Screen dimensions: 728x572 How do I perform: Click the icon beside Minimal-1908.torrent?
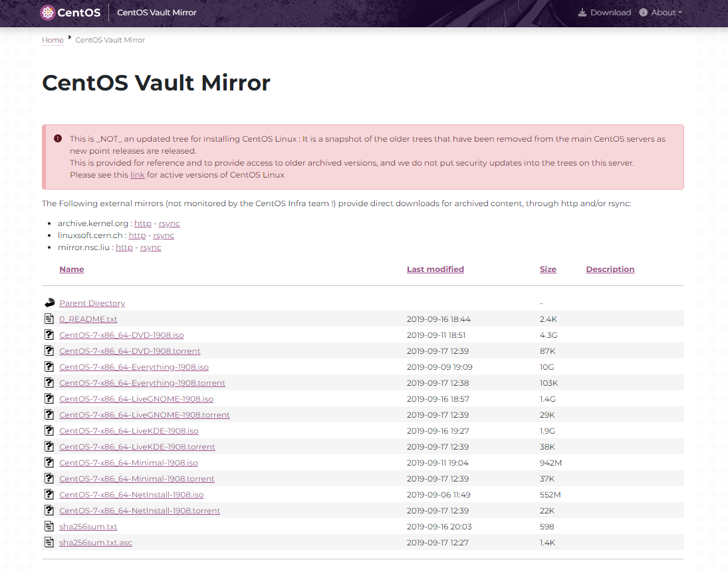point(49,478)
